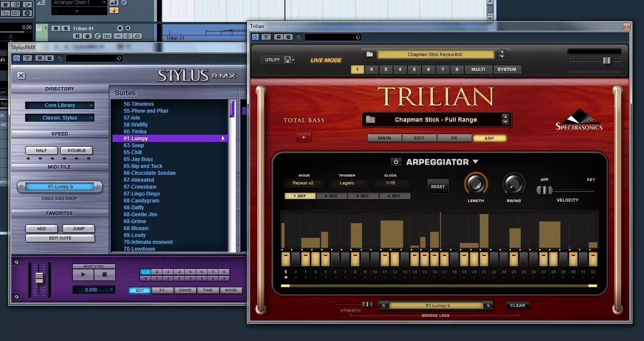Screen dimensions: 644x341
Task: Adjust the Stylus RMX master volume fader
Action: point(39,278)
